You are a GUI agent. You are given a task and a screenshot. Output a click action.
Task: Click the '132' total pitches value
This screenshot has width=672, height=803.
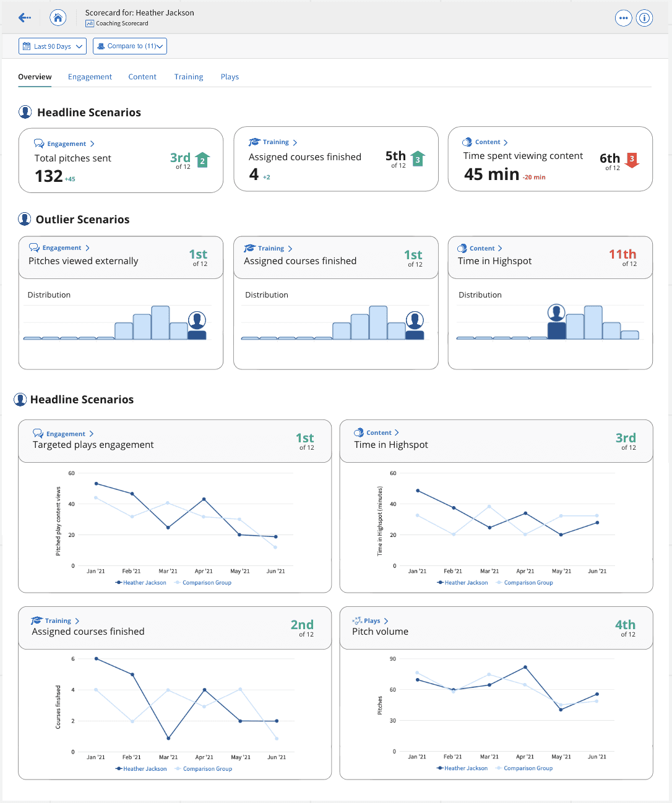[49, 176]
